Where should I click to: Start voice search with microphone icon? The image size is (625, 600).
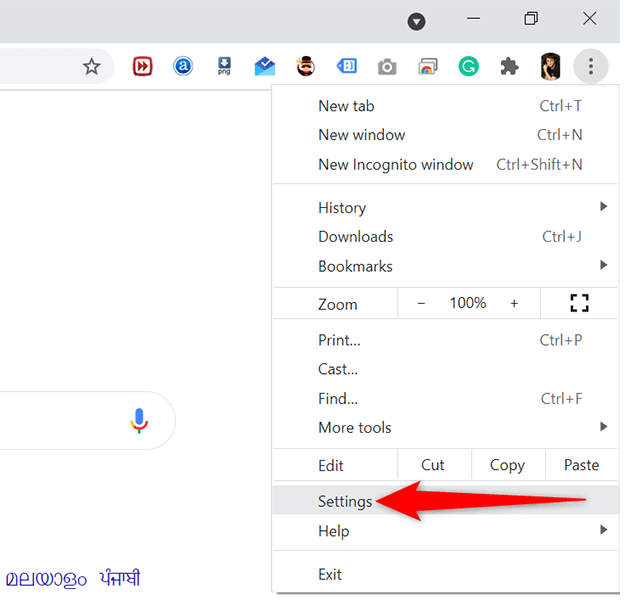(x=139, y=421)
